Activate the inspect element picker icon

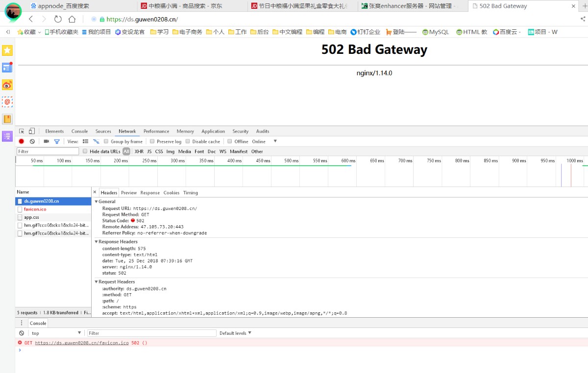(x=22, y=131)
